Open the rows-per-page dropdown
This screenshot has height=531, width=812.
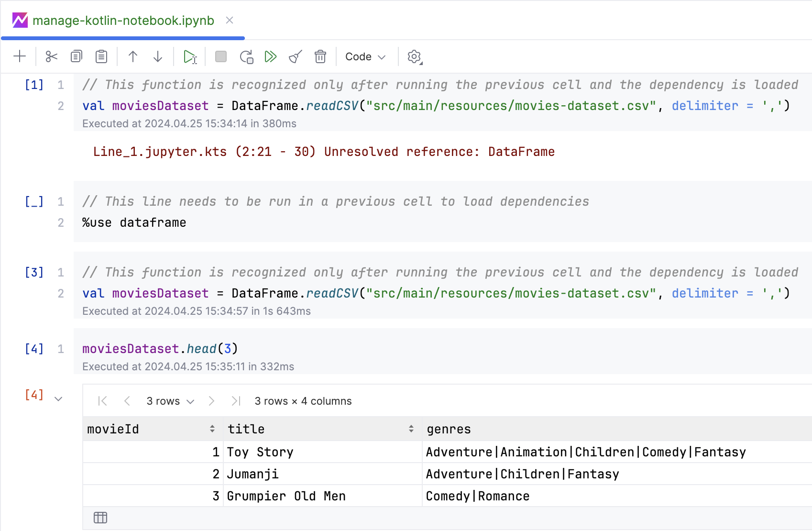tap(170, 401)
